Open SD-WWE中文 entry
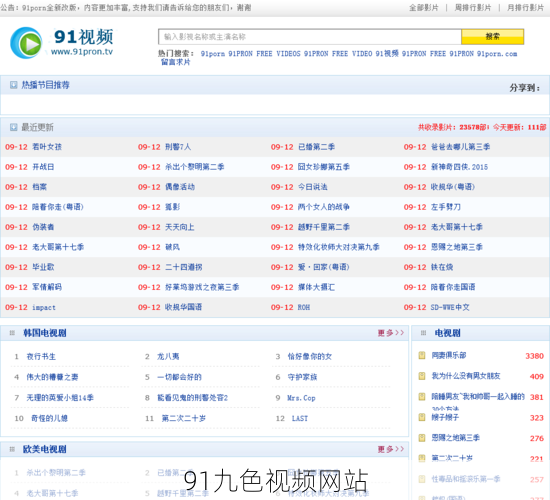This screenshot has width=550, height=500. pos(450,307)
